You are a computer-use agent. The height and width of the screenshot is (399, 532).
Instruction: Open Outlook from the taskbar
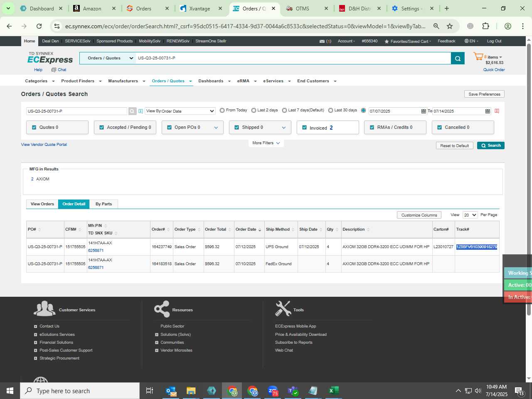coord(171,391)
